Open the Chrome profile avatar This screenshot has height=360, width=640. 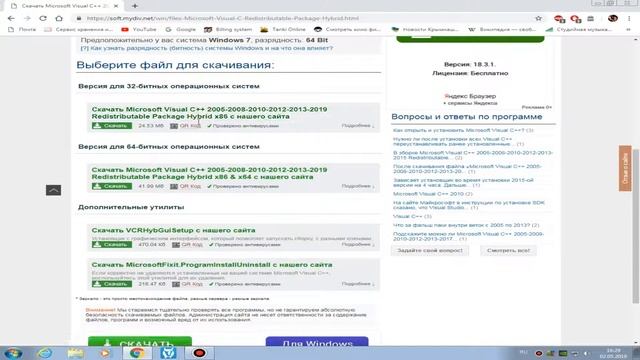[x=612, y=18]
